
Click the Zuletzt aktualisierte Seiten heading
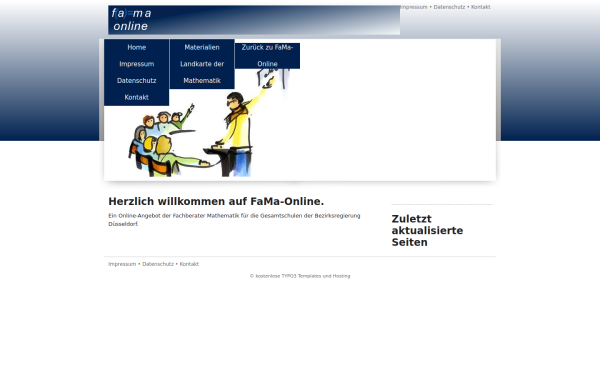[427, 231]
